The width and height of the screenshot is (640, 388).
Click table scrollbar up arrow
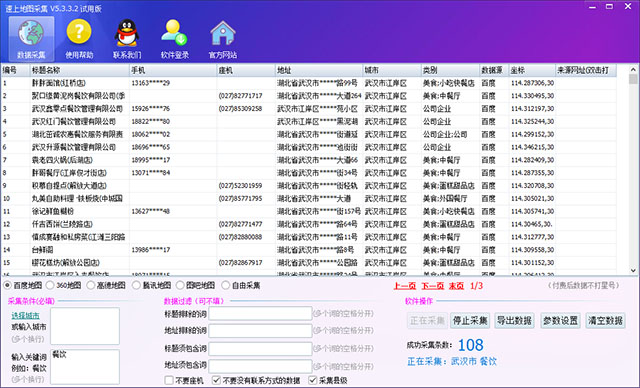(x=633, y=69)
